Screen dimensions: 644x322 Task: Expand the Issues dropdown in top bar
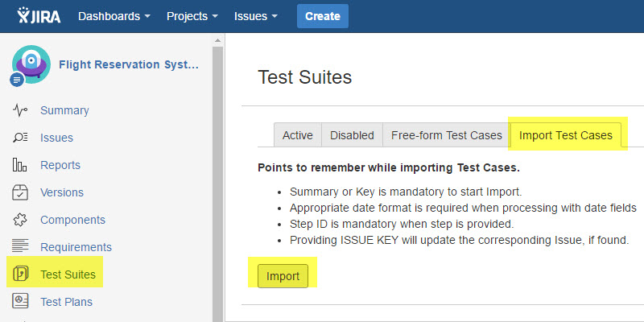point(256,16)
